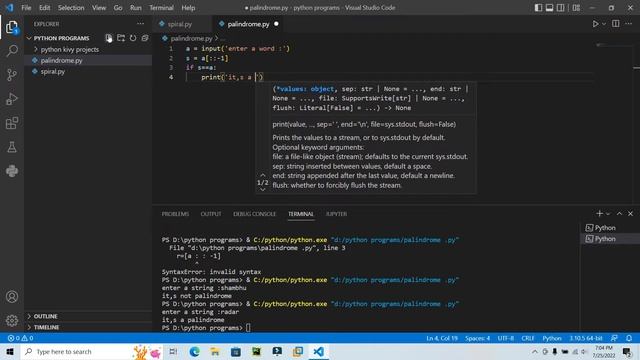The height and width of the screenshot is (360, 640).
Task: Click Windows Start button
Action: pos(10,351)
